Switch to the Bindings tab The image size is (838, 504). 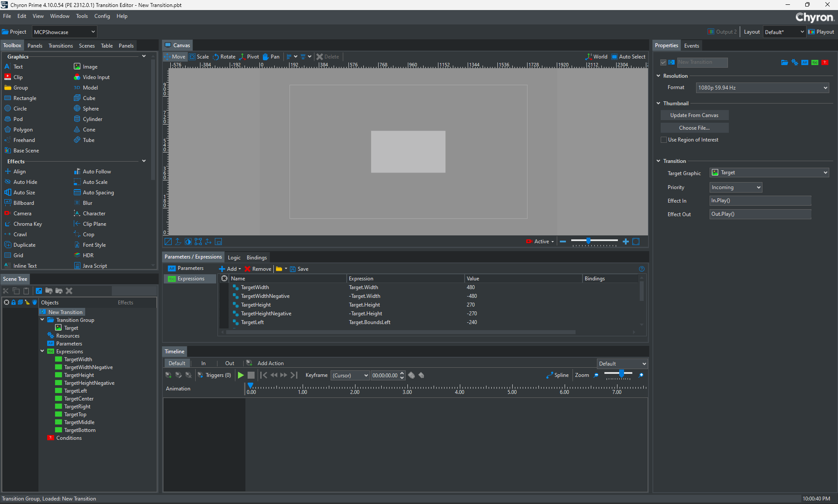click(x=256, y=258)
